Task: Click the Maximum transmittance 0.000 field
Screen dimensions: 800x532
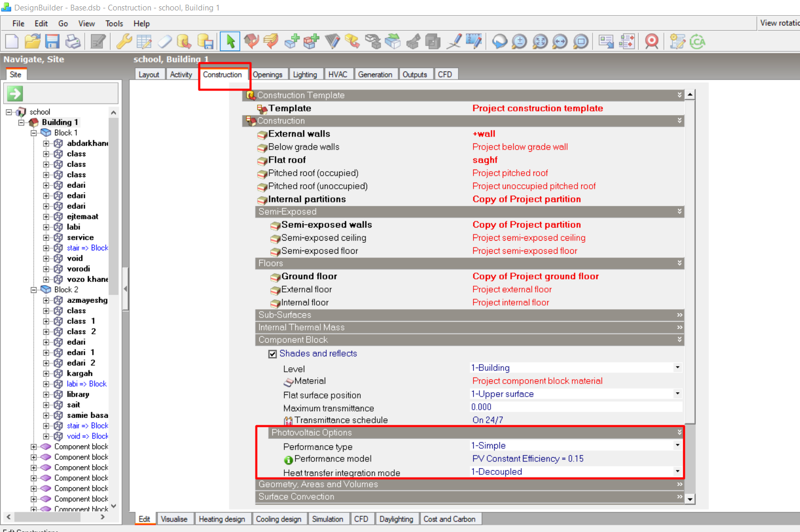Action: [576, 407]
